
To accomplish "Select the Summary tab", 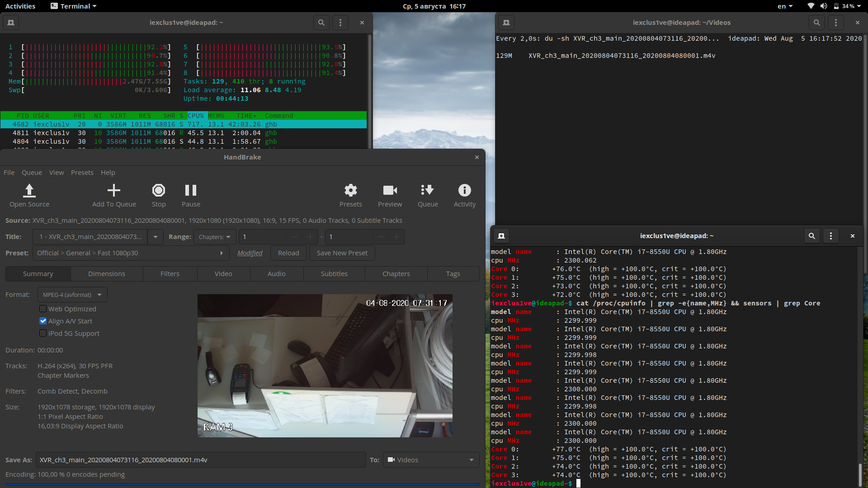I will (x=38, y=274).
